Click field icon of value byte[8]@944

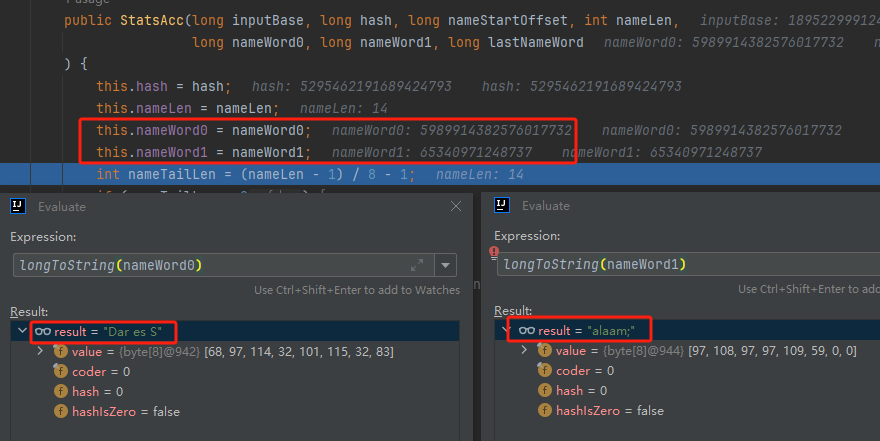tap(544, 350)
